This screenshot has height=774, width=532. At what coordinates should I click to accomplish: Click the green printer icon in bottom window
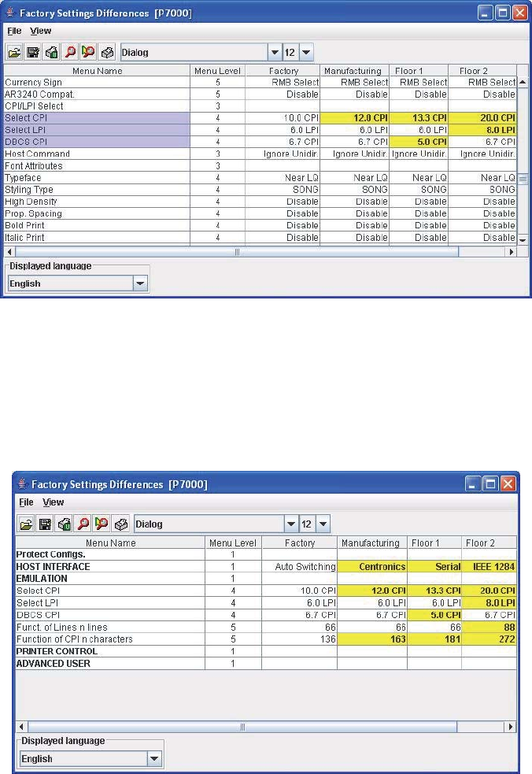coord(64,524)
